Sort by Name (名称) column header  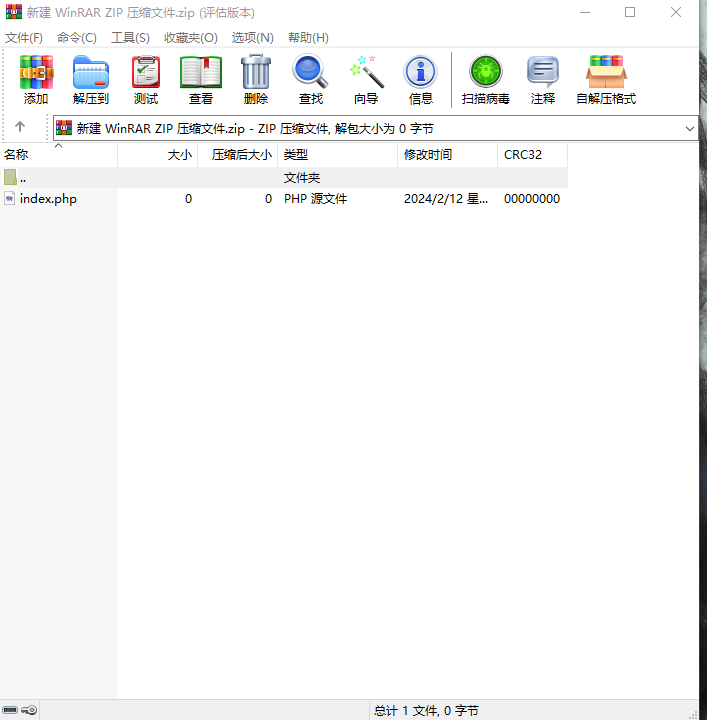pos(59,155)
